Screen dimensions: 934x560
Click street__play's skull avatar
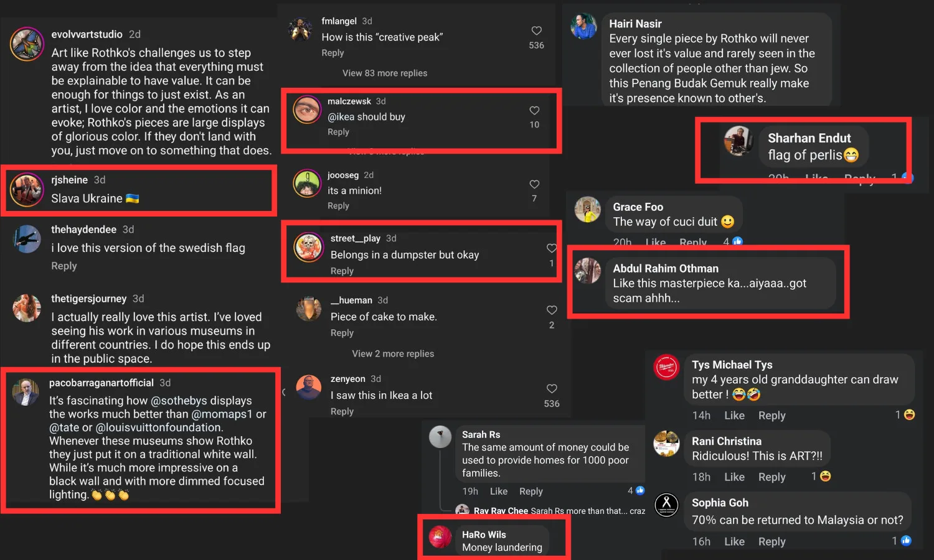pos(308,248)
